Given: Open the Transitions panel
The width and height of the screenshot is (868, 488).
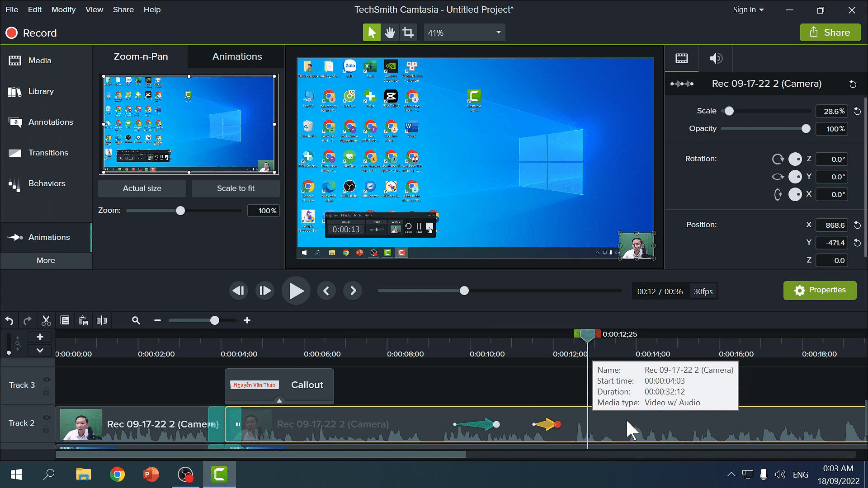Looking at the screenshot, I should 38,153.
